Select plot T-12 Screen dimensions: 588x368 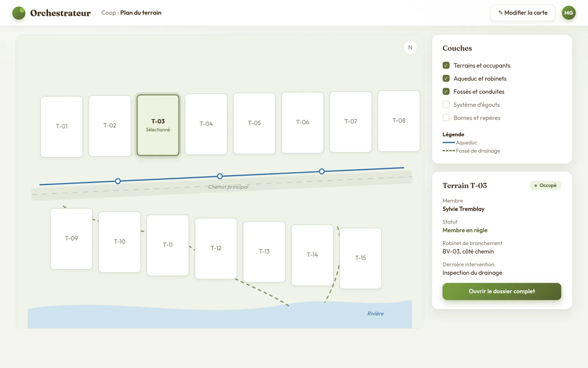(216, 248)
